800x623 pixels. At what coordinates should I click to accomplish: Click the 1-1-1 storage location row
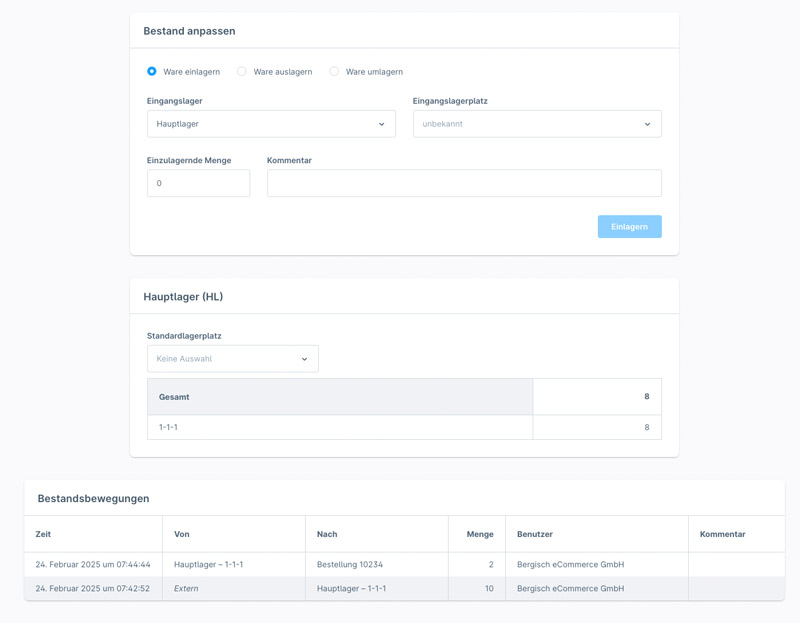pyautogui.click(x=340, y=427)
